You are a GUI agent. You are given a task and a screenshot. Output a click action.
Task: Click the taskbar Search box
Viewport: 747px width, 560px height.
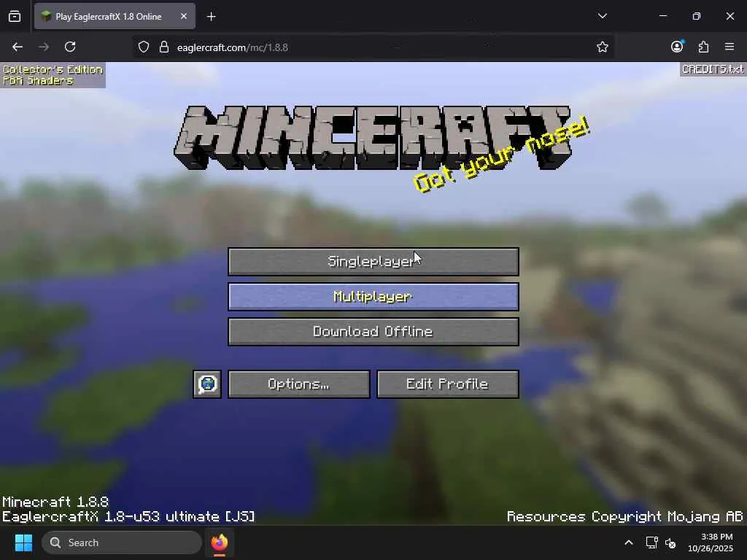(122, 542)
